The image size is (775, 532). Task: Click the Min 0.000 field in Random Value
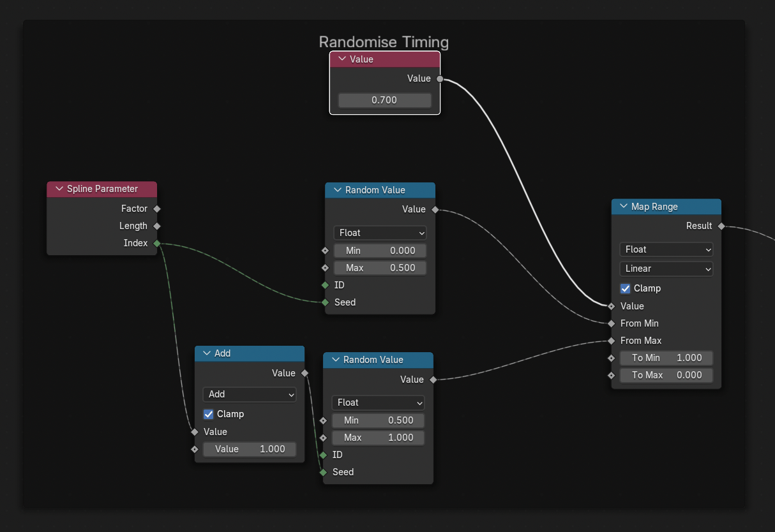pyautogui.click(x=380, y=251)
